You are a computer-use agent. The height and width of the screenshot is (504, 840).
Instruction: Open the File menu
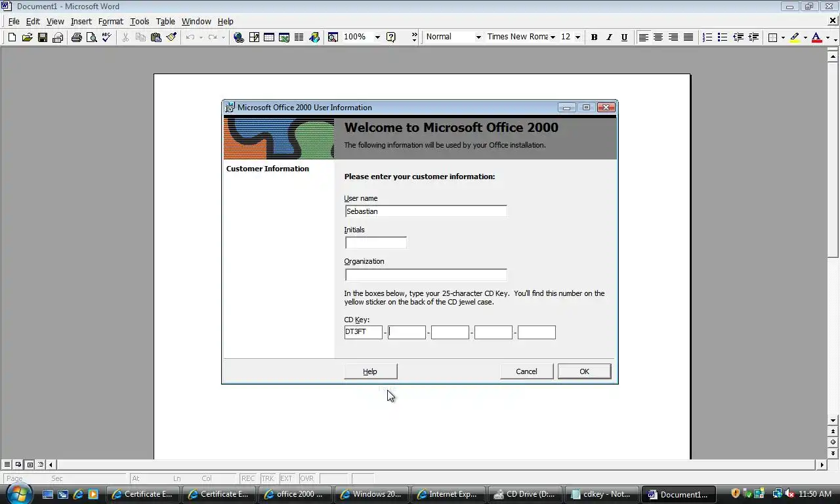pyautogui.click(x=13, y=22)
